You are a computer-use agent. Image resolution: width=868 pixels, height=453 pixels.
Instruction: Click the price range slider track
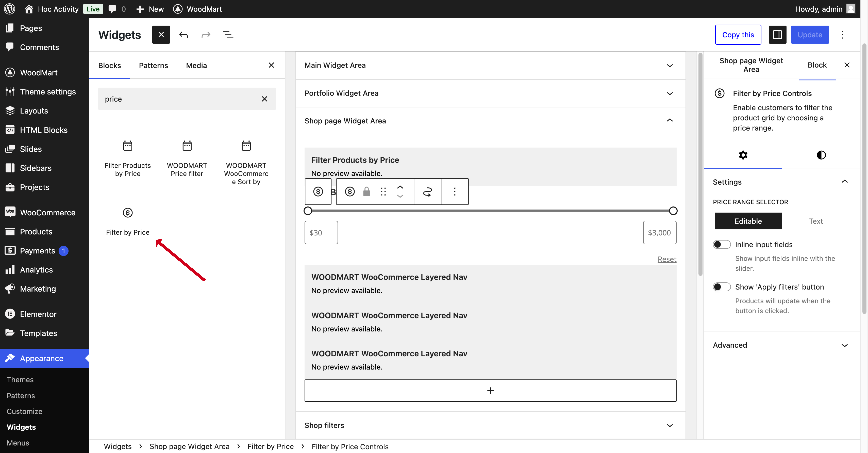(490, 211)
